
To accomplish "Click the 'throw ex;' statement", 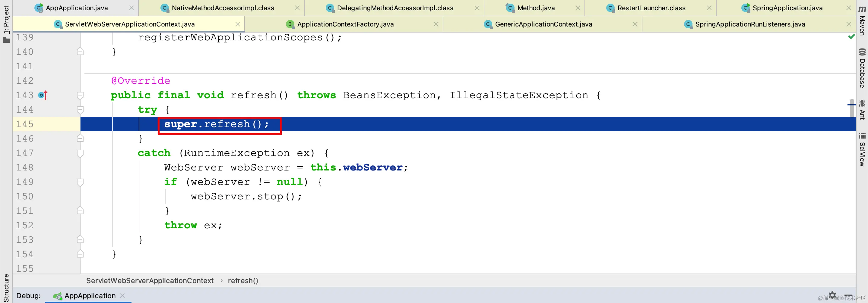I will [193, 225].
